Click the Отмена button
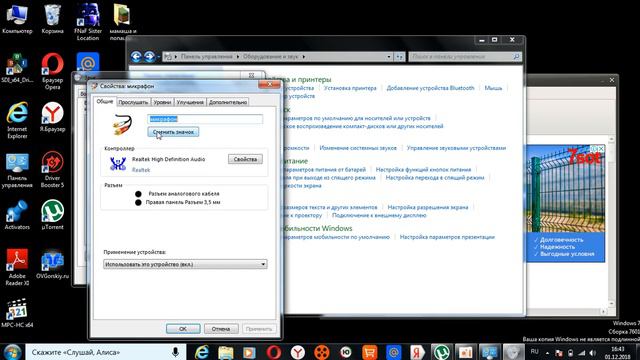Screen dimensions: 640x360 pos(221,329)
